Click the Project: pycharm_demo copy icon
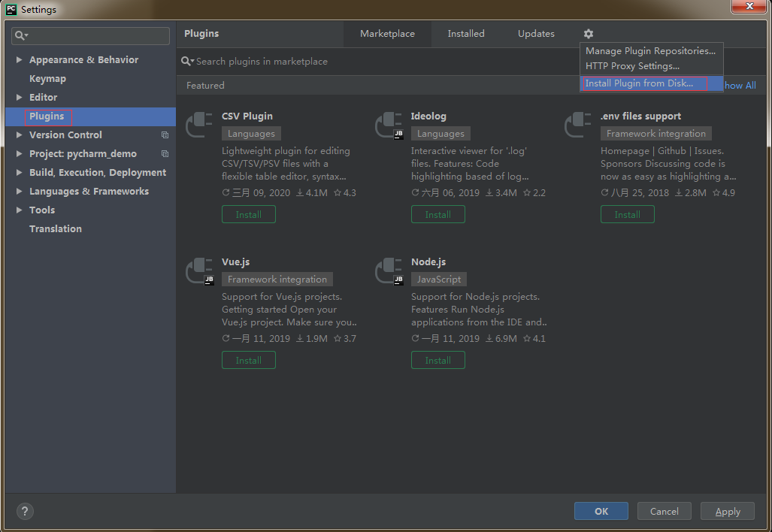Viewport: 772px width, 532px height. click(165, 153)
